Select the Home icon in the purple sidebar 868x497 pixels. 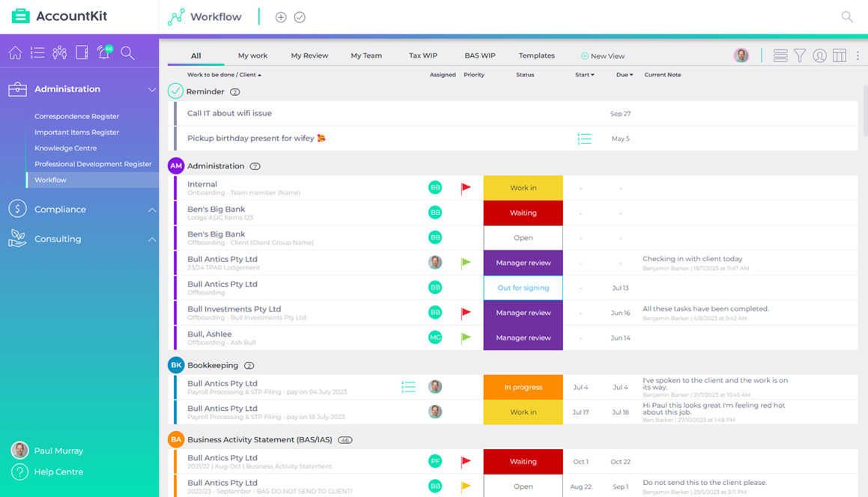(x=15, y=53)
